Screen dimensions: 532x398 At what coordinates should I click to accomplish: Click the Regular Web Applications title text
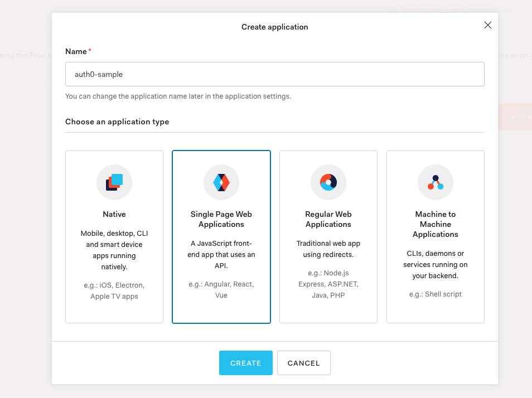(x=328, y=219)
